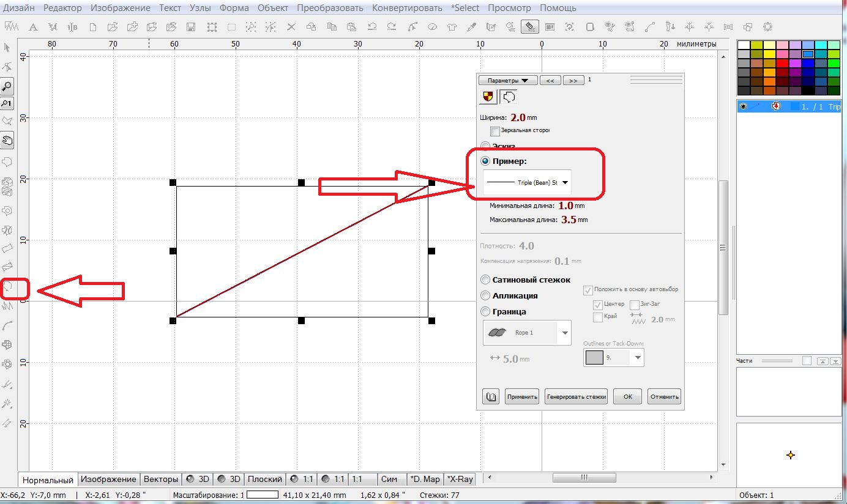Viewport: 847px width, 504px height.
Task: Click the footprint with down arrow icon
Action: tap(671, 27)
